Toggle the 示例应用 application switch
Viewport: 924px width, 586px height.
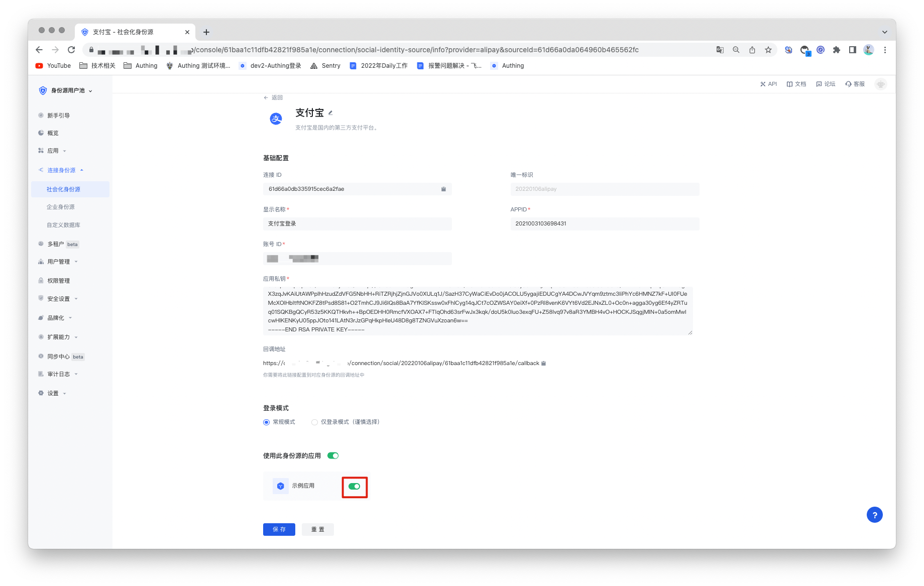354,487
